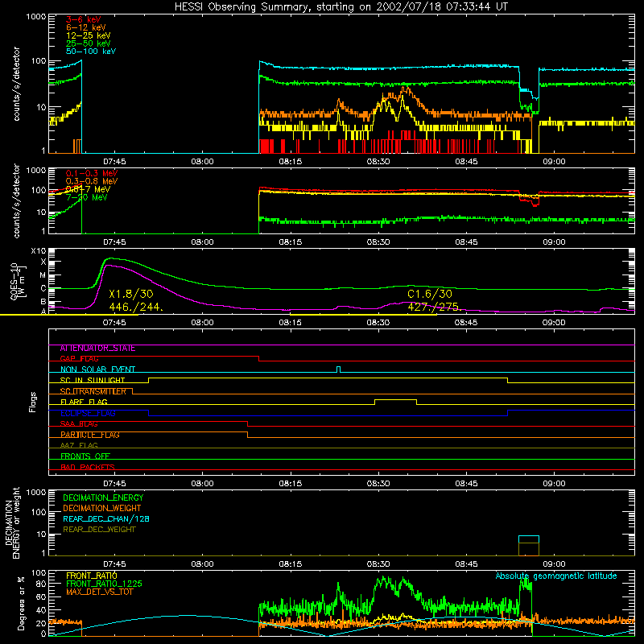Screen dimensions: 644x644
Task: Select the BAD_PACKETS flag label
Action: (x=88, y=467)
